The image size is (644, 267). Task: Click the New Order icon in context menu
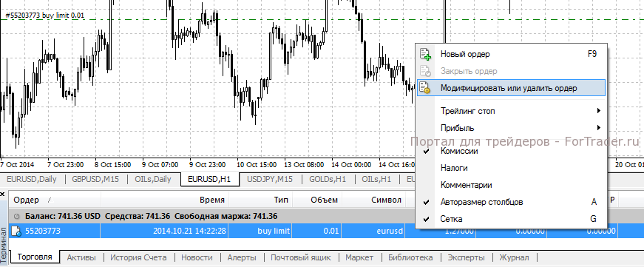coord(425,54)
